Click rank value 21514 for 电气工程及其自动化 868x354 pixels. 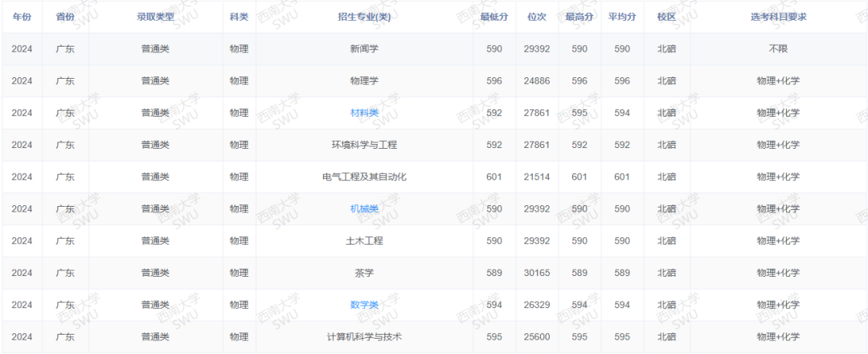(537, 177)
